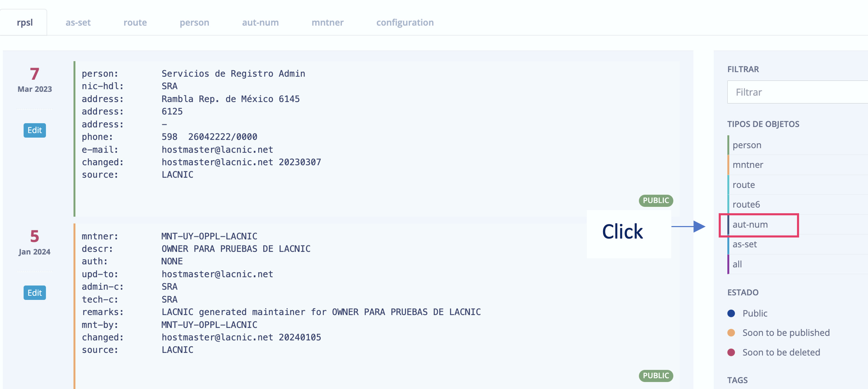
Task: Open the configuration tab
Action: pos(405,23)
